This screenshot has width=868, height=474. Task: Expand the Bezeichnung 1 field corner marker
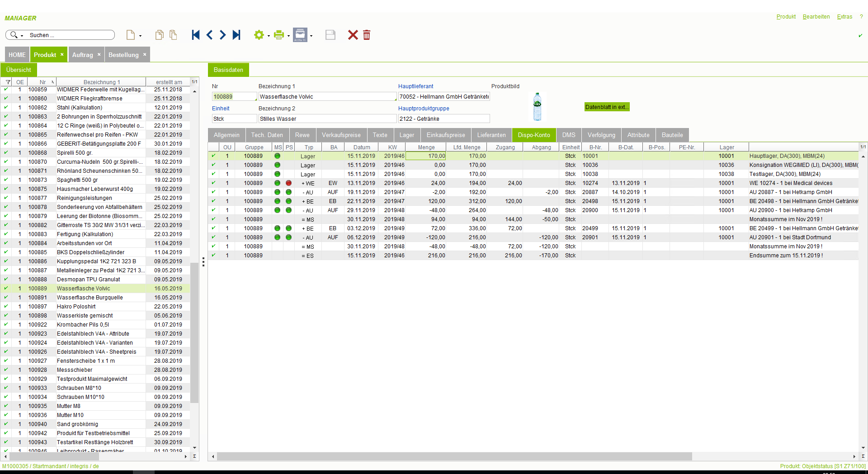pos(395,99)
